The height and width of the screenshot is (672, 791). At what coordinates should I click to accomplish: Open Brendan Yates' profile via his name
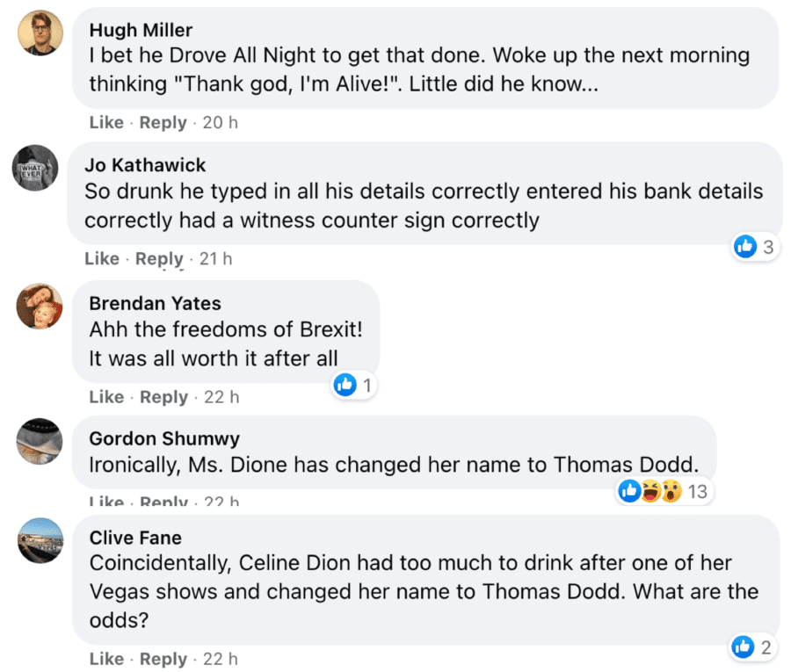click(x=155, y=304)
